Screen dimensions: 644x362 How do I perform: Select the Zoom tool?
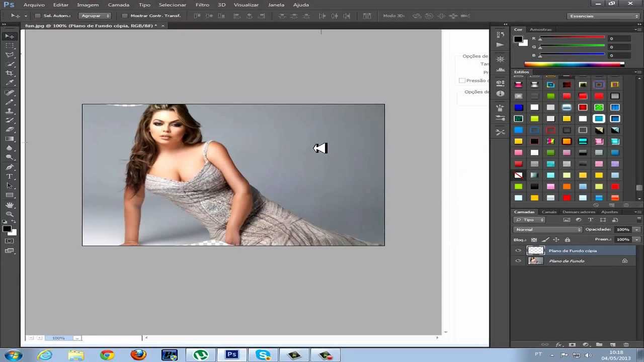(x=10, y=214)
